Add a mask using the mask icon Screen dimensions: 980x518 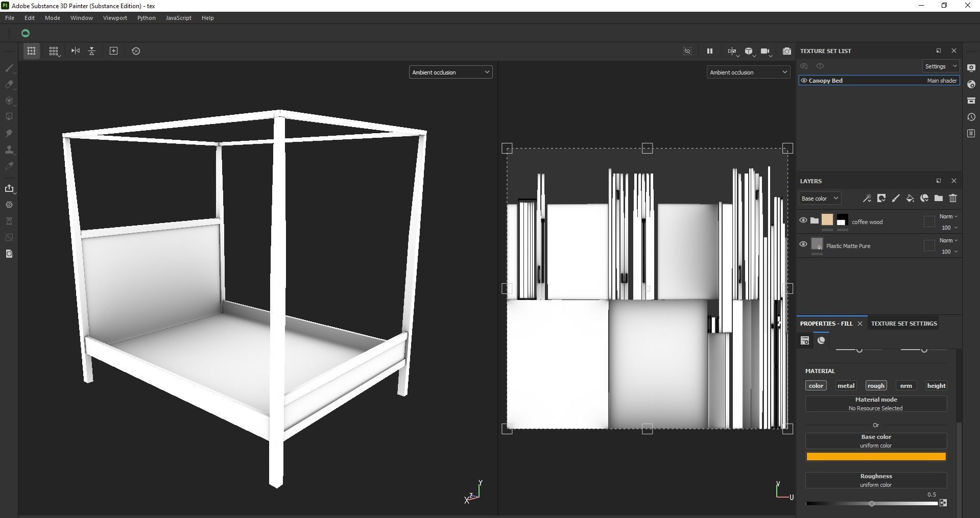pyautogui.click(x=881, y=199)
